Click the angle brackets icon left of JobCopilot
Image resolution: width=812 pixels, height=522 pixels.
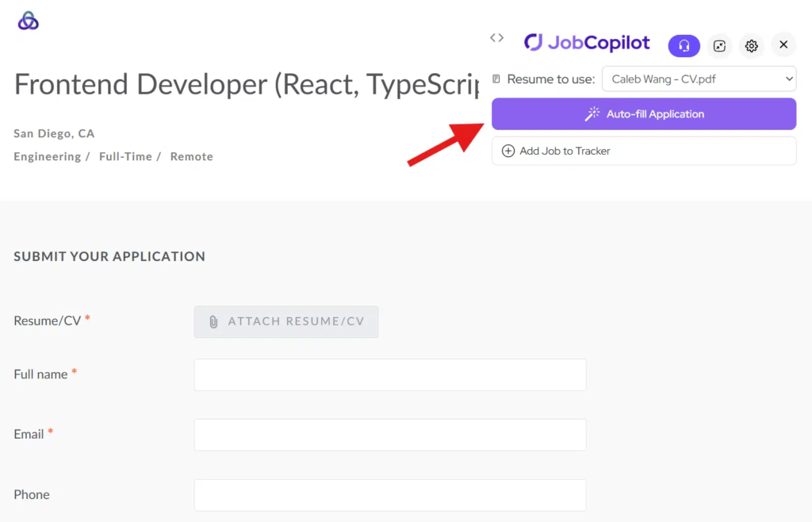[x=497, y=37]
